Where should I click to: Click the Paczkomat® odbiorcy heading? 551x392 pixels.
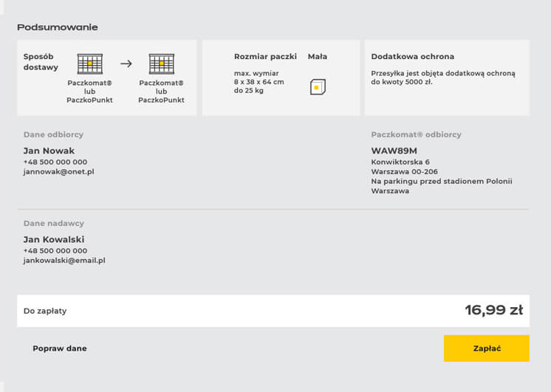(416, 134)
